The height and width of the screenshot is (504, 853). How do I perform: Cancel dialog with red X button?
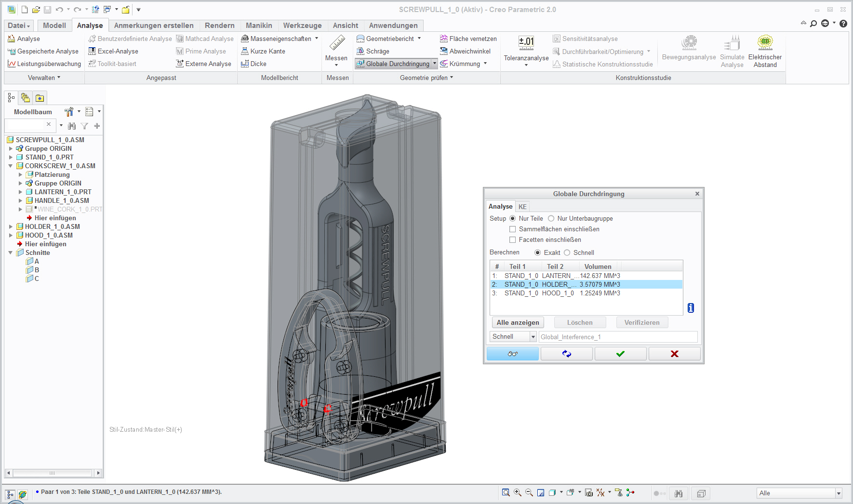674,354
